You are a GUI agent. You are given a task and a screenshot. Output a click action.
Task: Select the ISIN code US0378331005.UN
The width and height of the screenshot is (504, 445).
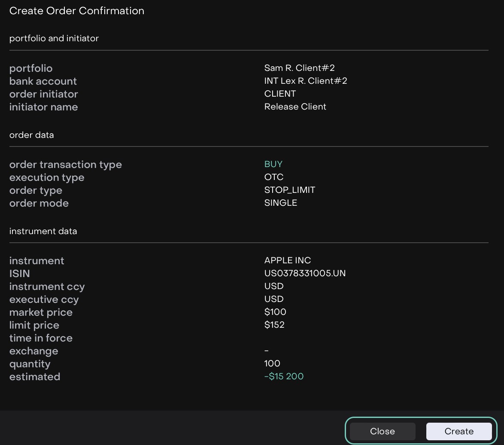pos(305,273)
